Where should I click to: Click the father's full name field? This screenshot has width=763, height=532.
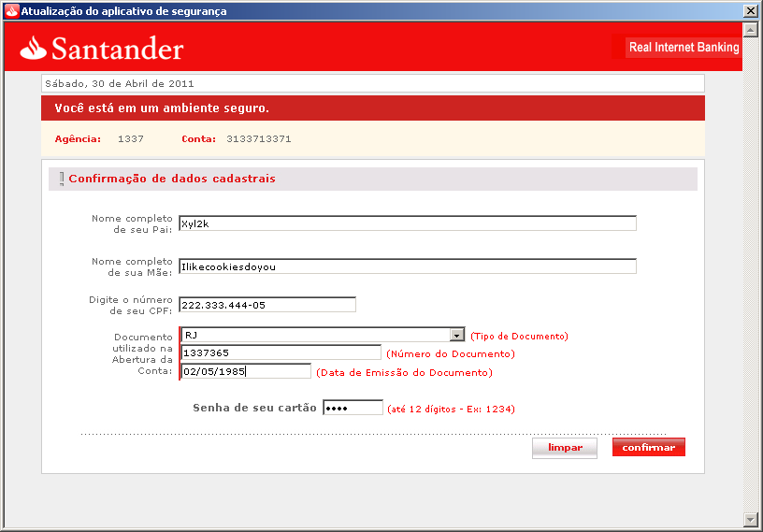click(x=408, y=223)
